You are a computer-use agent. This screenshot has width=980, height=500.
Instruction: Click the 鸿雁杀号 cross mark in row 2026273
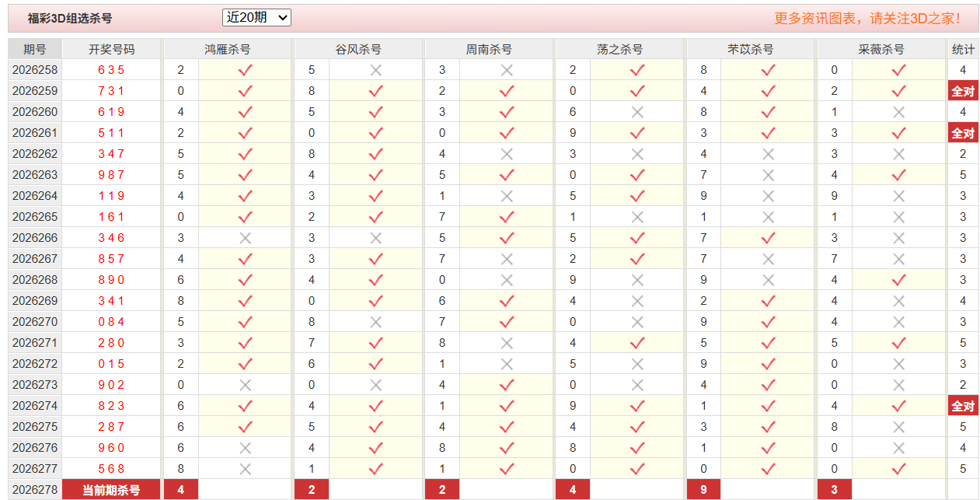pos(246,385)
